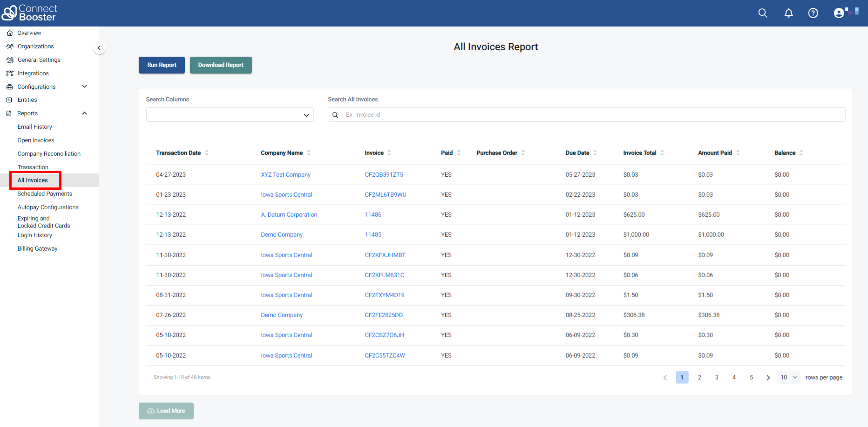This screenshot has height=427, width=868.
Task: Open the Scheduled Payments report
Action: (x=44, y=193)
